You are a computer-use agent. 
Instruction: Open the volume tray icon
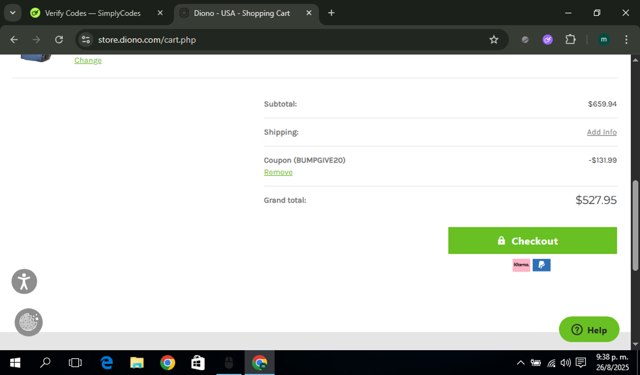(566, 362)
